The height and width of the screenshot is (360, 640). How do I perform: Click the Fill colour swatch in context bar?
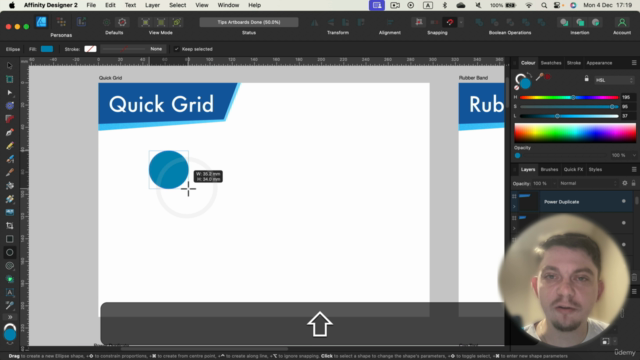pyautogui.click(x=47, y=49)
